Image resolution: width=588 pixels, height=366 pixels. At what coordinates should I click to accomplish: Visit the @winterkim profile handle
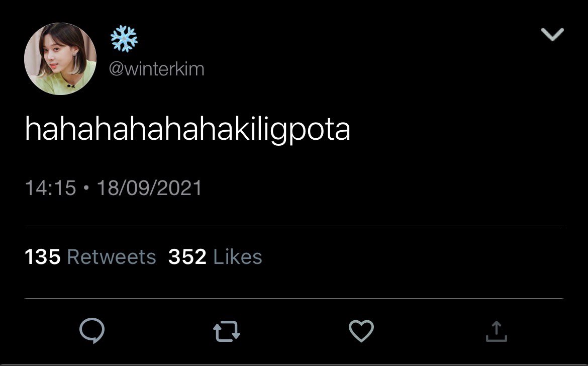pos(156,69)
